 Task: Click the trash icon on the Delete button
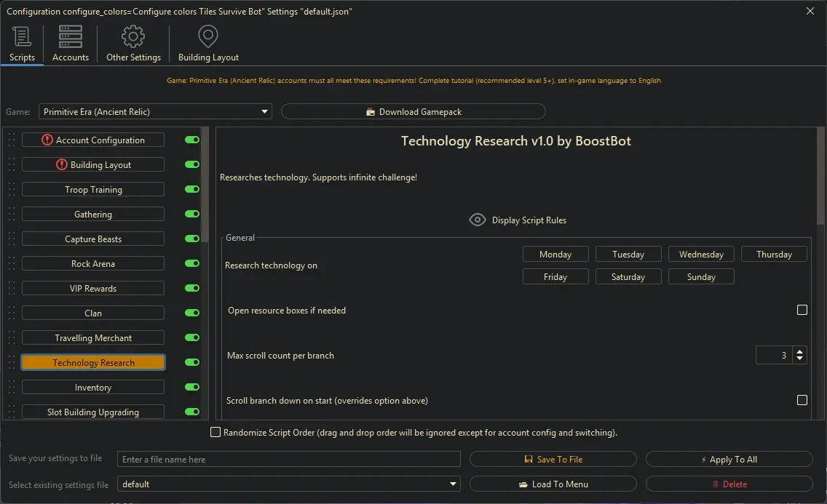tap(716, 484)
